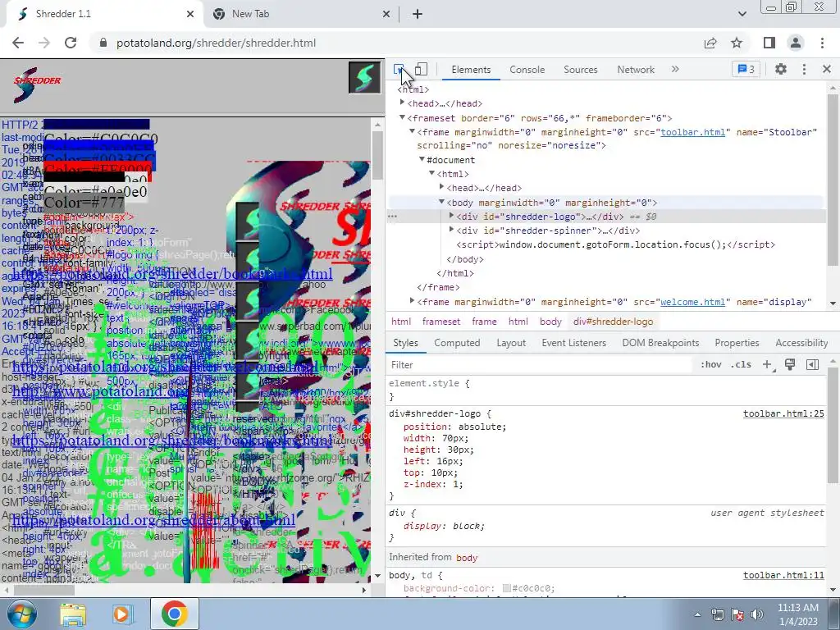Go back to the previous page
The width and height of the screenshot is (840, 630).
click(18, 43)
